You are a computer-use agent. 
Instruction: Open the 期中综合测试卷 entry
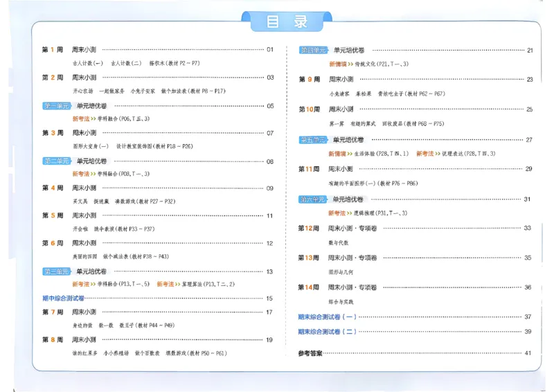158,299
